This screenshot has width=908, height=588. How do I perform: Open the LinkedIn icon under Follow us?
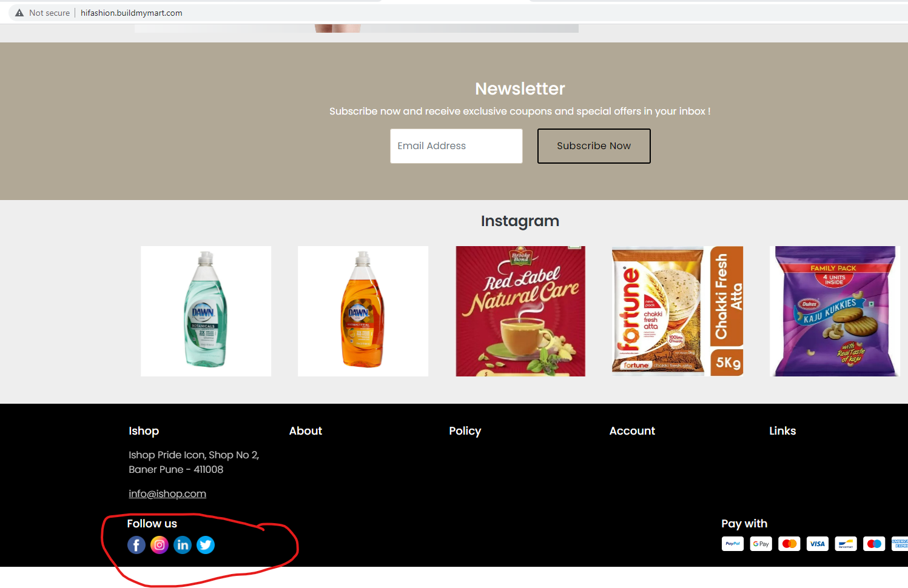(x=183, y=545)
